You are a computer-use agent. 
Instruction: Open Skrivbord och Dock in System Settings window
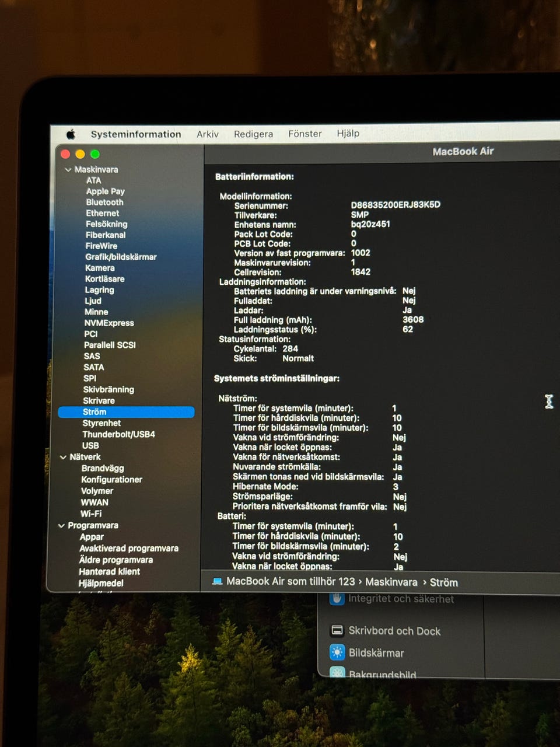[x=394, y=631]
